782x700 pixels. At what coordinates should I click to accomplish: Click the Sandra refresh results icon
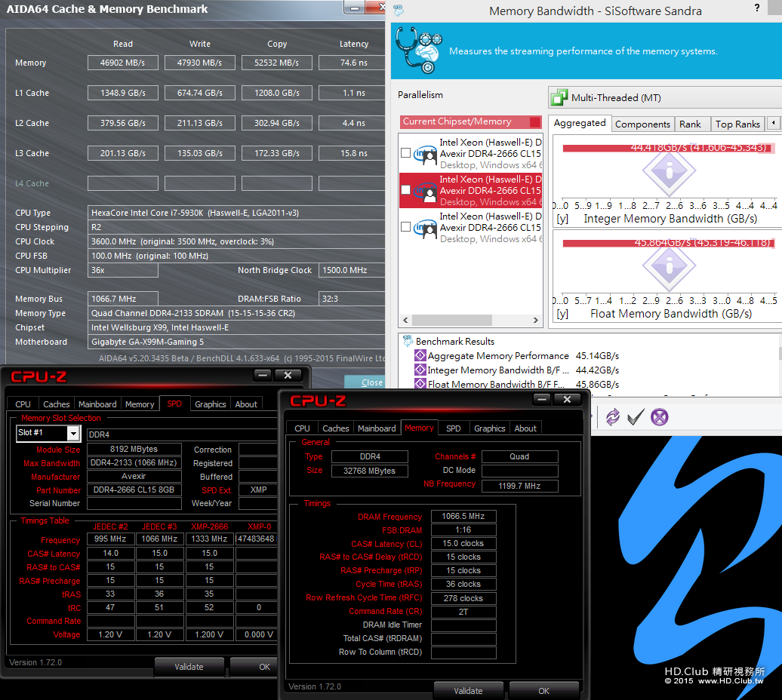(612, 417)
